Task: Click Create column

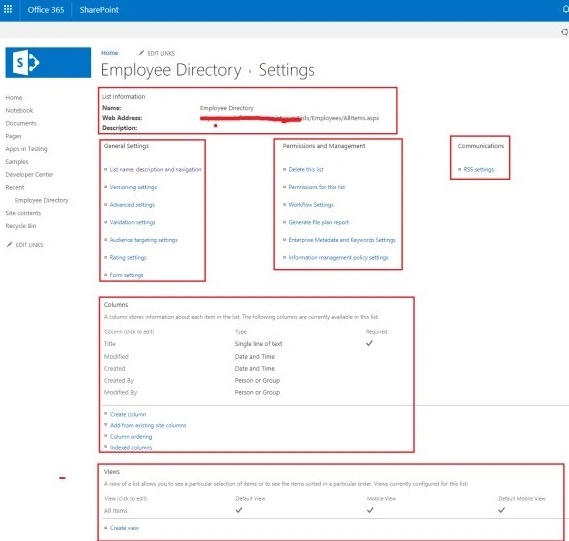Action: (128, 414)
